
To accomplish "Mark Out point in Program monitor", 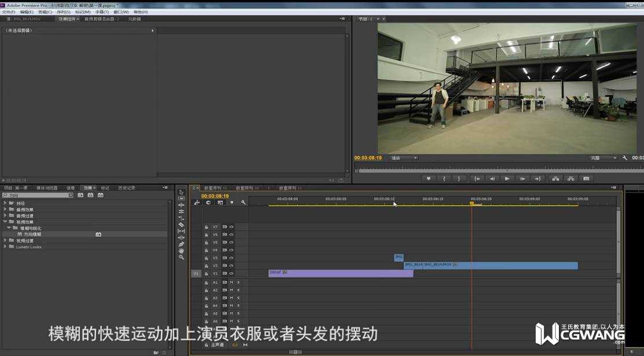I will pos(459,179).
